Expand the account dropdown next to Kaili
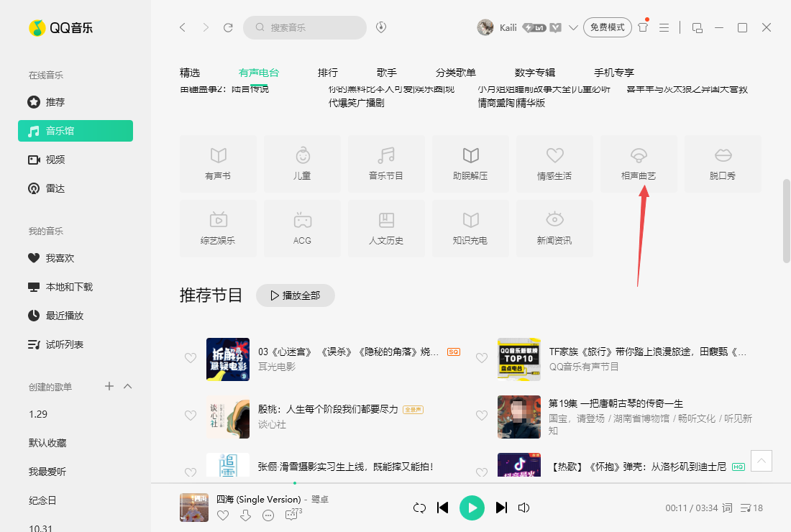This screenshot has width=791, height=532. tap(573, 28)
